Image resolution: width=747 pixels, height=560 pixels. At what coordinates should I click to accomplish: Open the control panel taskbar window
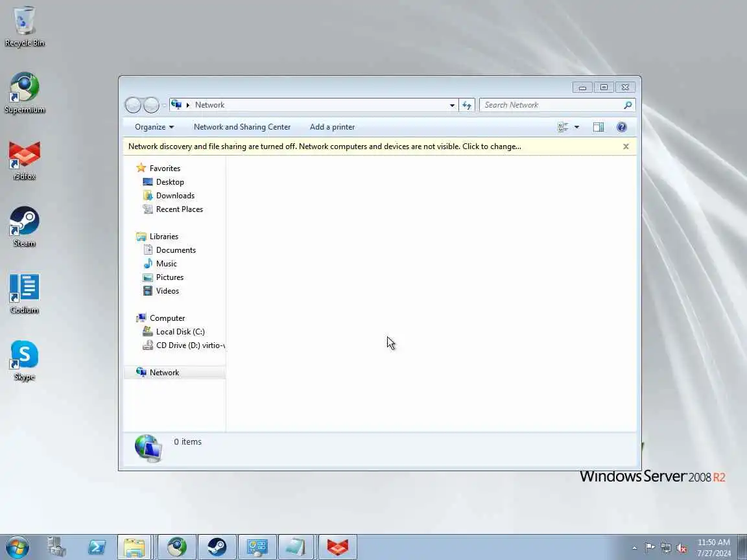(x=257, y=547)
